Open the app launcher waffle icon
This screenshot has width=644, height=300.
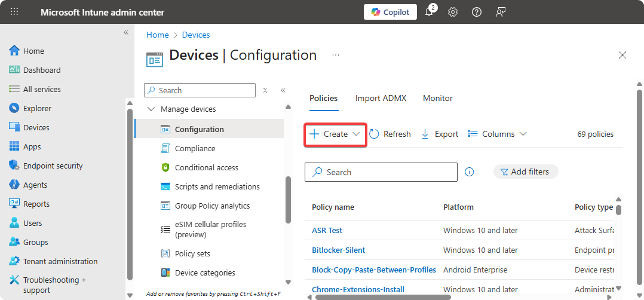pos(14,13)
